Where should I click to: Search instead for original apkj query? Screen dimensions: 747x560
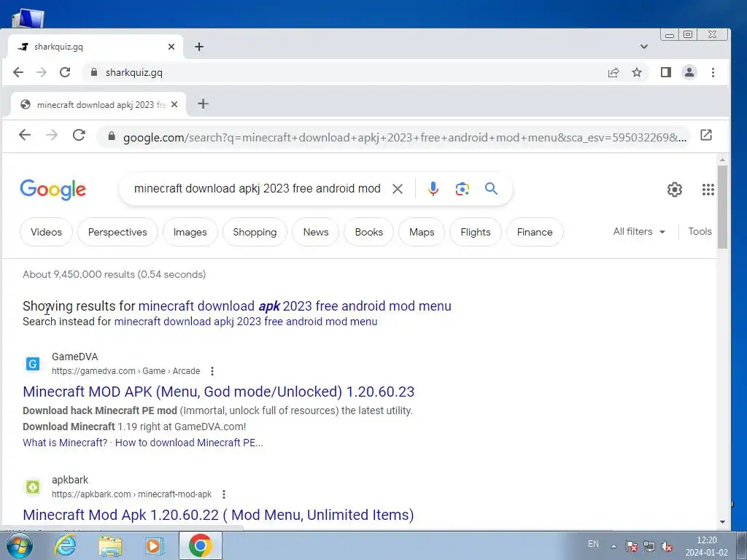tap(245, 322)
